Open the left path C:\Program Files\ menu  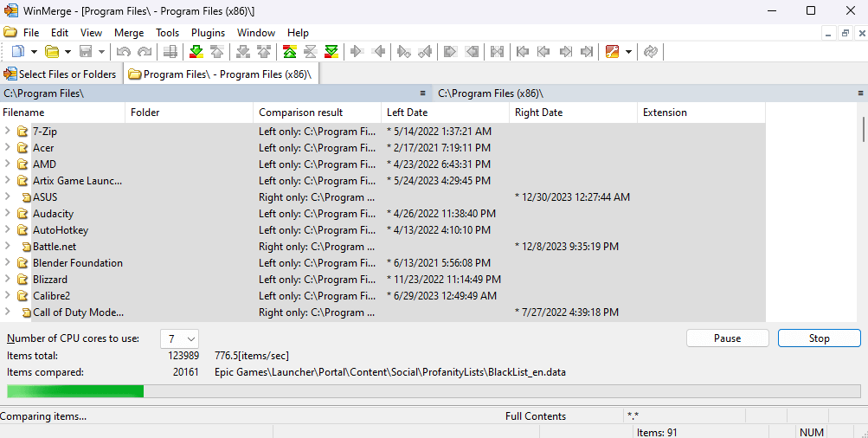coord(423,93)
